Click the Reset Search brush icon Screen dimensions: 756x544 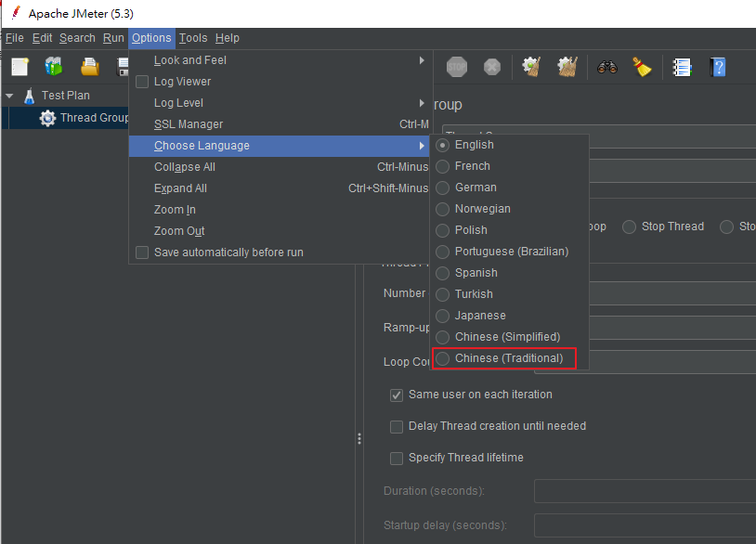point(643,67)
